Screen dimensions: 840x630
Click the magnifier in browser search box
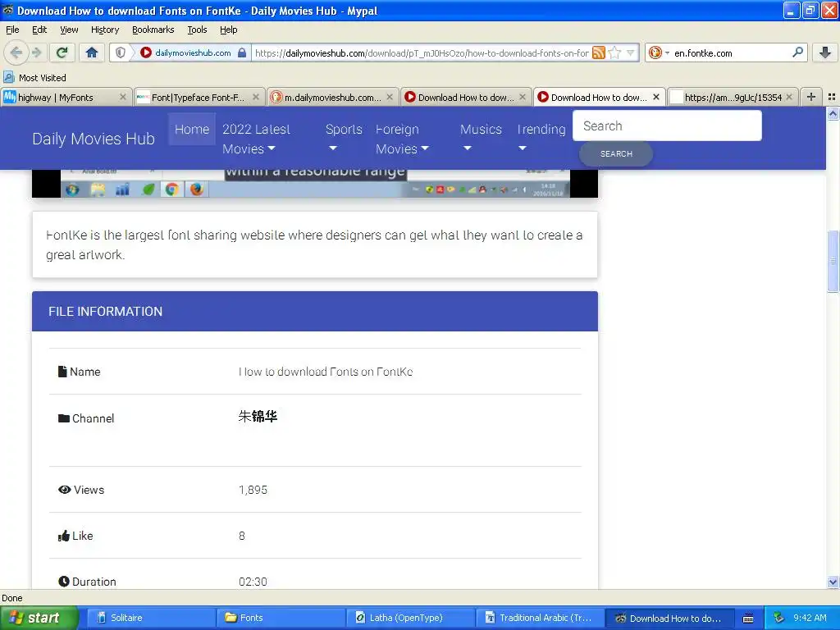point(797,52)
